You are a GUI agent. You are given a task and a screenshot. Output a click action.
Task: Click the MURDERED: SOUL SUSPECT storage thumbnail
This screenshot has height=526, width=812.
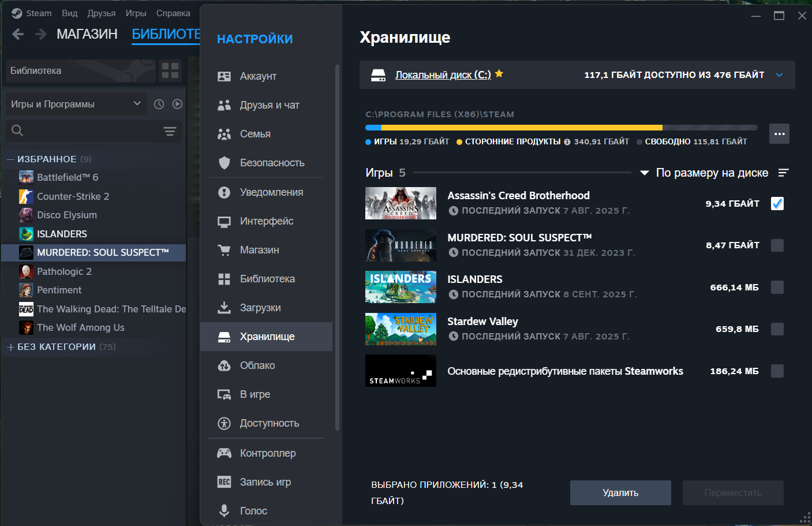[x=401, y=245]
